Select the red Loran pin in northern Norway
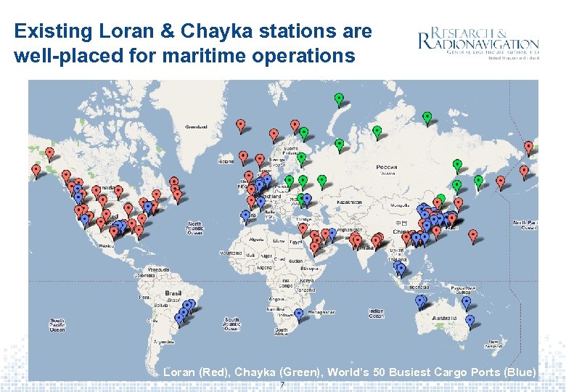566x392 pixels. pyautogui.click(x=295, y=126)
